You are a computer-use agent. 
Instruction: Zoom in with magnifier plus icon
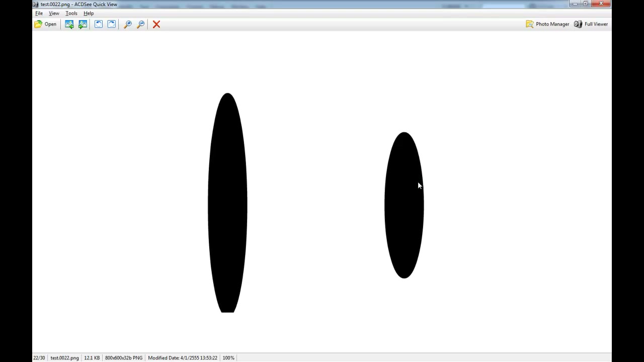click(x=128, y=24)
